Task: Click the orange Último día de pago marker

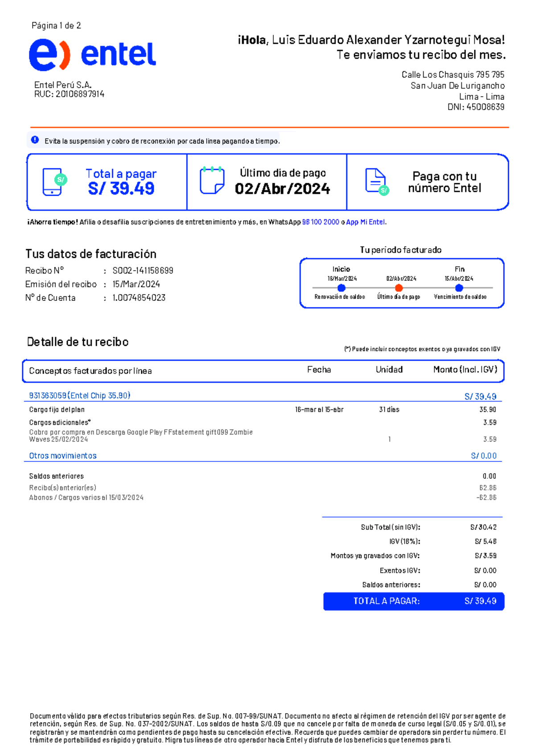Action: [x=399, y=288]
